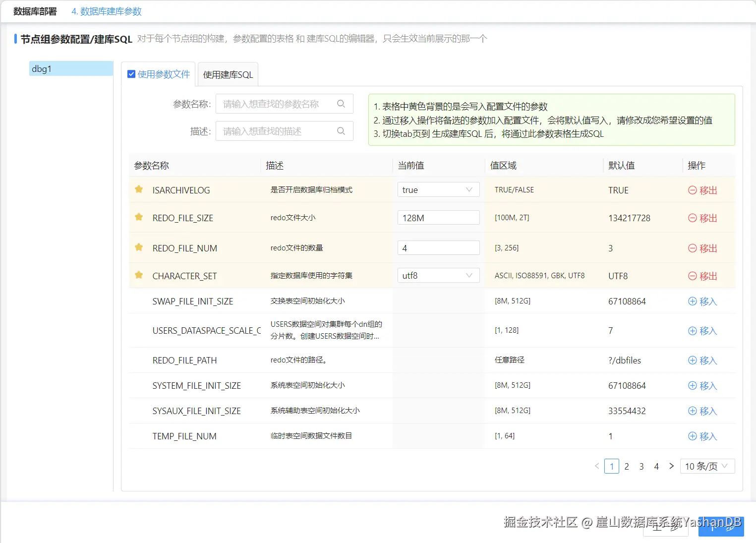Click next page arrow
756x543 pixels.
tap(671, 466)
